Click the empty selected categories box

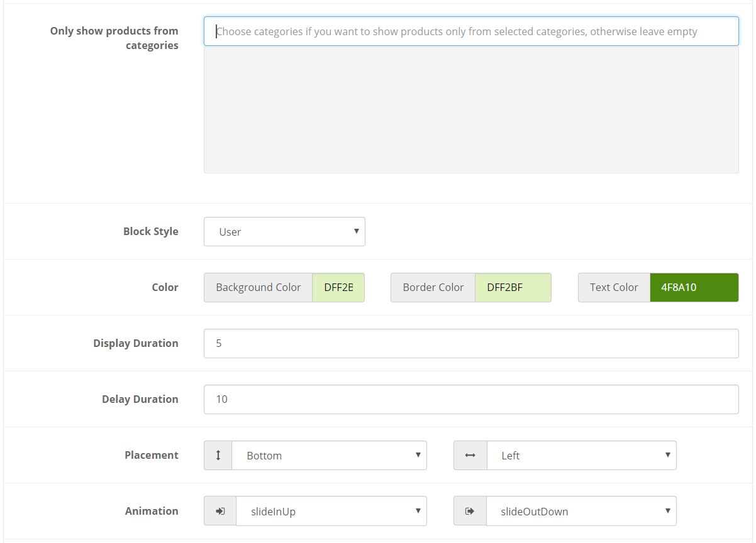[471, 109]
